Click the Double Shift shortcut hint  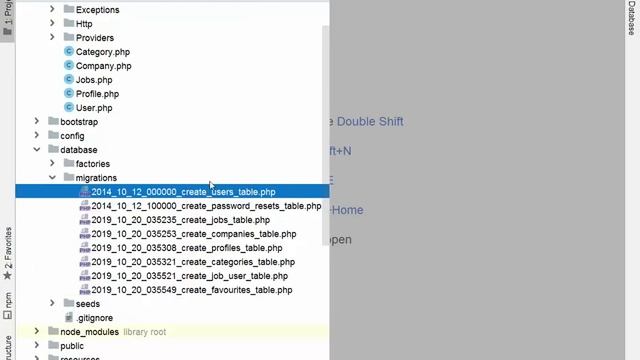pos(370,122)
